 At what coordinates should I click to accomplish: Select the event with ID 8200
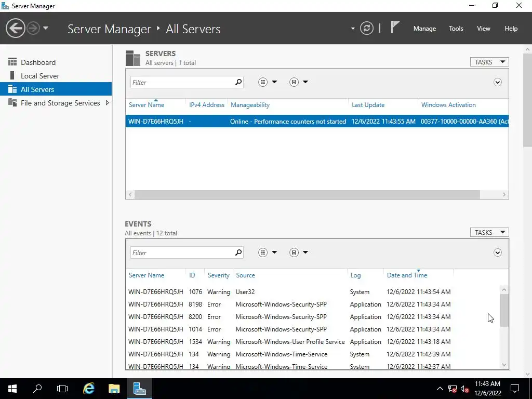click(312, 317)
